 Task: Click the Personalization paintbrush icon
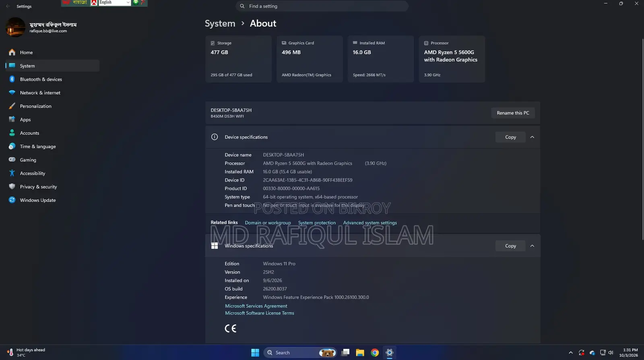(12, 106)
